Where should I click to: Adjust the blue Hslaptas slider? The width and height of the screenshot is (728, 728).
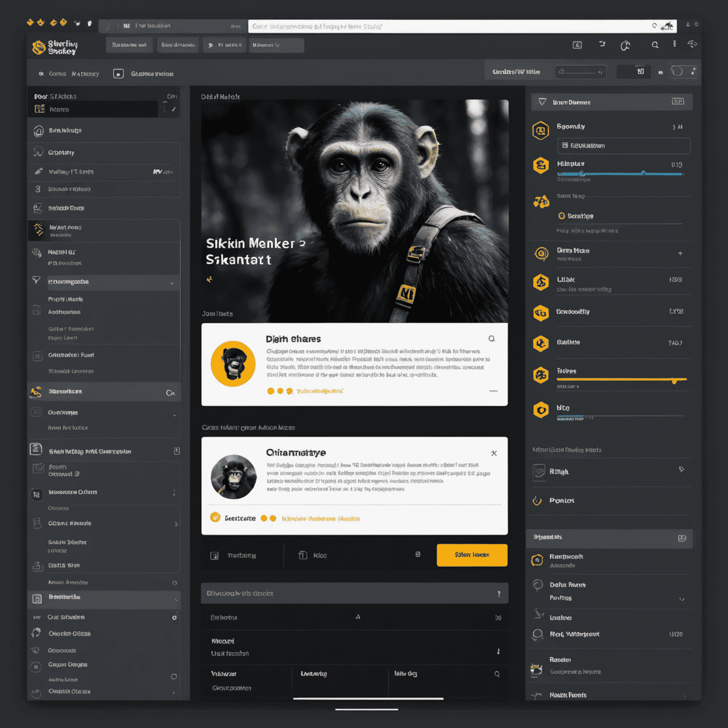(x=620, y=173)
